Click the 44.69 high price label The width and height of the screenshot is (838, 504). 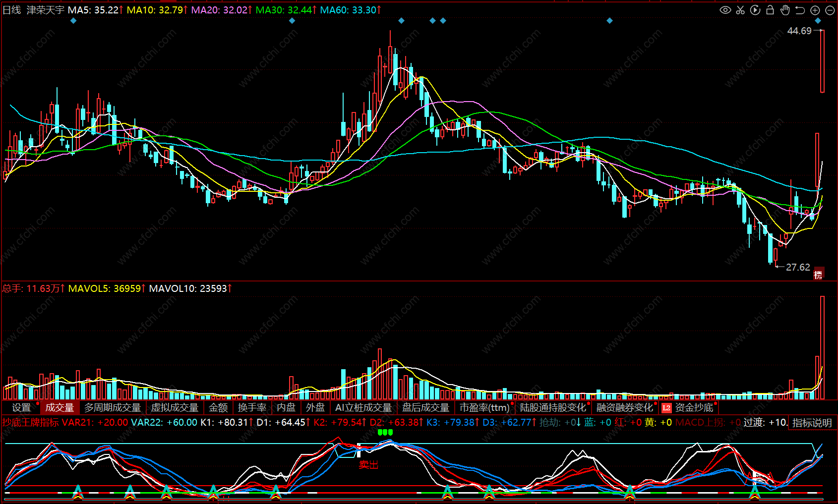[799, 31]
